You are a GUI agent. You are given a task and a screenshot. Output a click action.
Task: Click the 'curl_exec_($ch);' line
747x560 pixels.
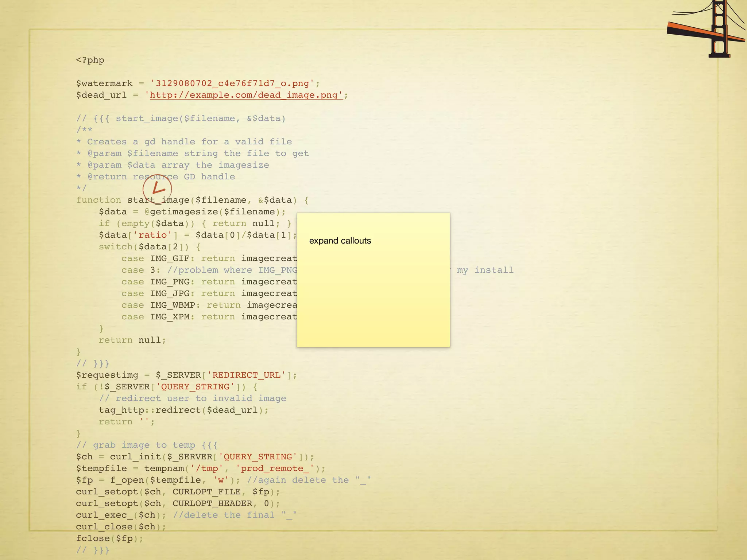pyautogui.click(x=121, y=515)
